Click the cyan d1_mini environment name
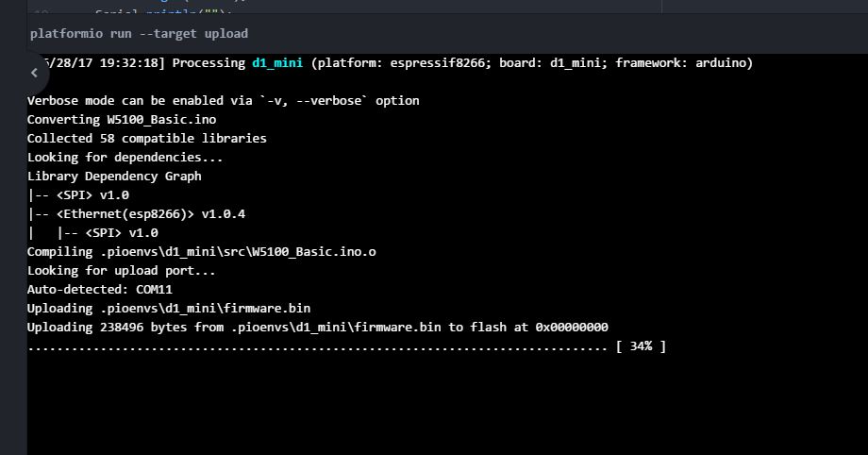Screen dimensions: 868x455 (276, 63)
